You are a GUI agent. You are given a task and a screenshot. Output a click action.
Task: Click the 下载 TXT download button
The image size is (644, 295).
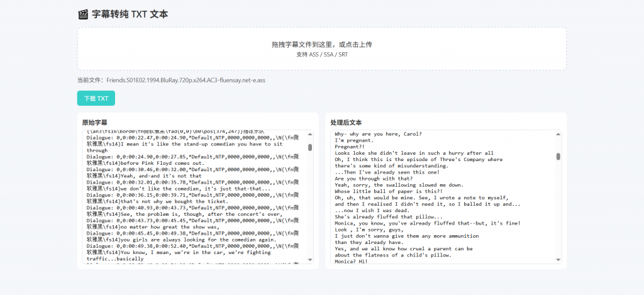click(x=96, y=98)
